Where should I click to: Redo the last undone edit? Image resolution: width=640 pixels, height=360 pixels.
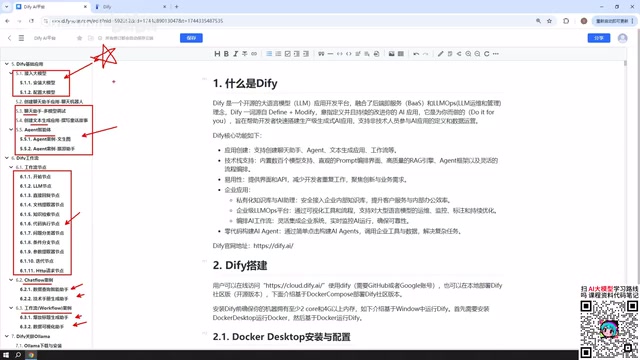[425, 54]
